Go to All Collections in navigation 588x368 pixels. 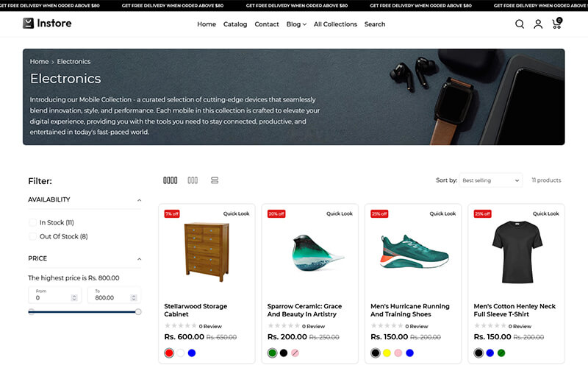point(335,24)
